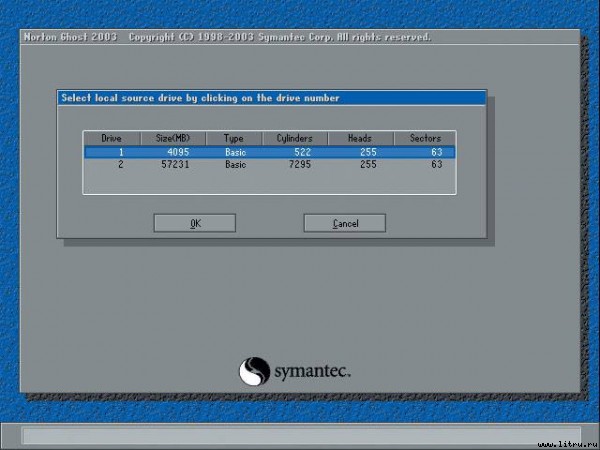Click the Drive column header

coord(112,138)
